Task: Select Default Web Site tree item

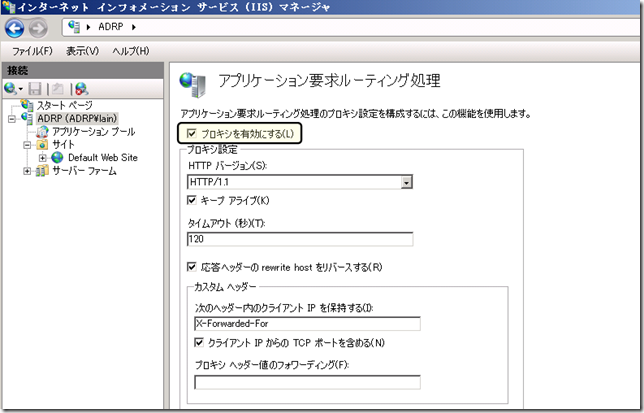Action: 103,157
